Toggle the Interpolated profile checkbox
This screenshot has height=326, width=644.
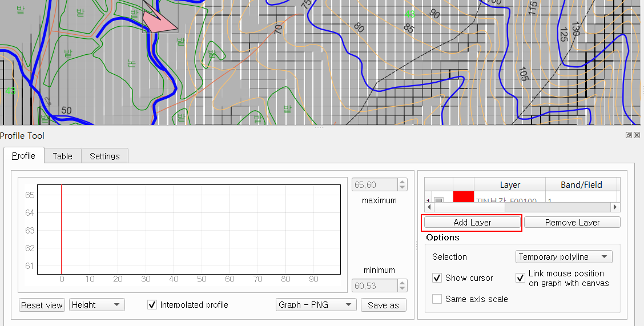[x=152, y=305]
